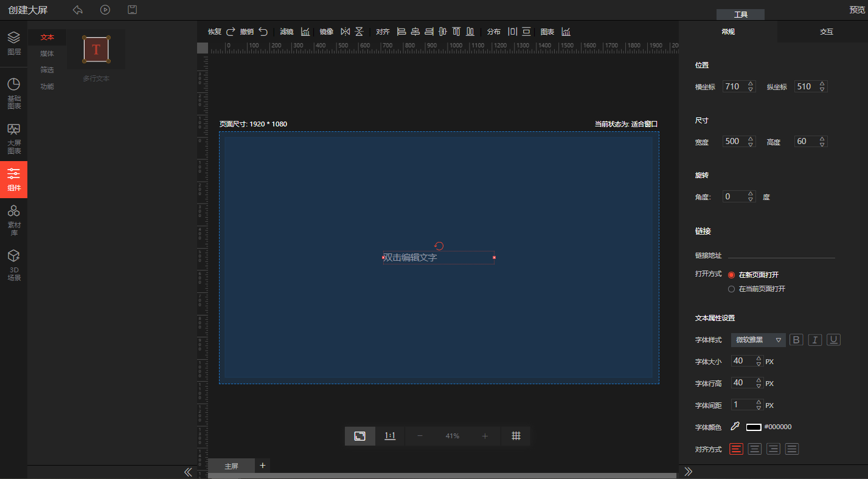The width and height of the screenshot is (868, 479).
Task: Click the 横坐标 value stepper arrows
Action: [x=751, y=86]
